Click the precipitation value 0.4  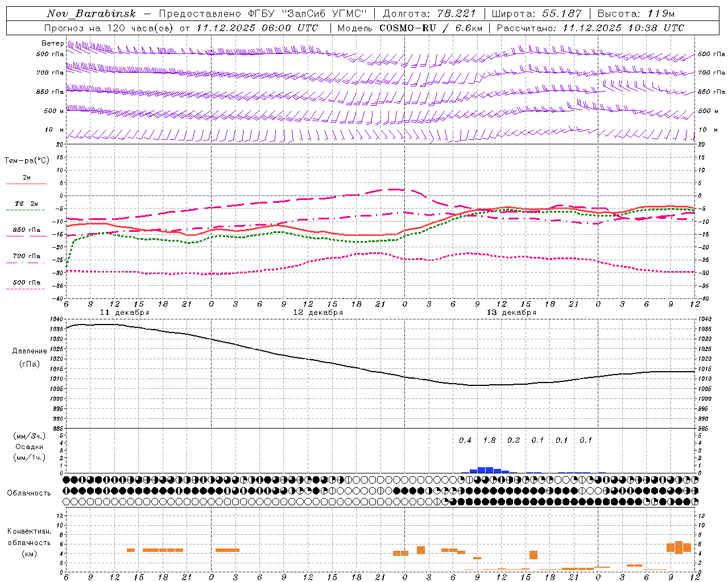[x=465, y=440]
